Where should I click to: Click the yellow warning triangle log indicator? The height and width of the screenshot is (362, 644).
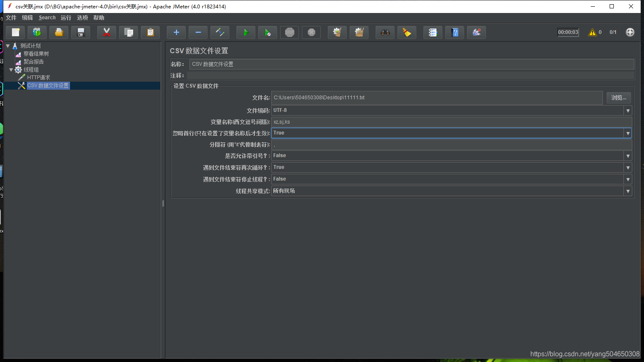[592, 32]
